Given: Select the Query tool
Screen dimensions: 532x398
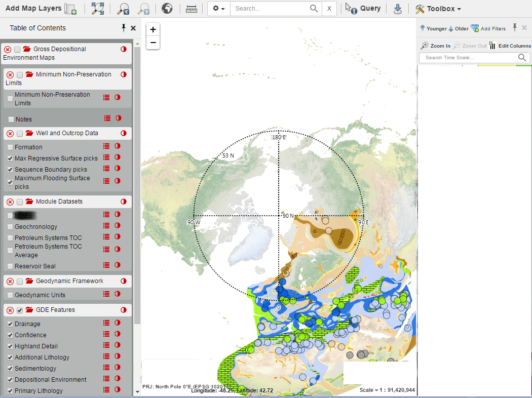Looking at the screenshot, I should [363, 9].
